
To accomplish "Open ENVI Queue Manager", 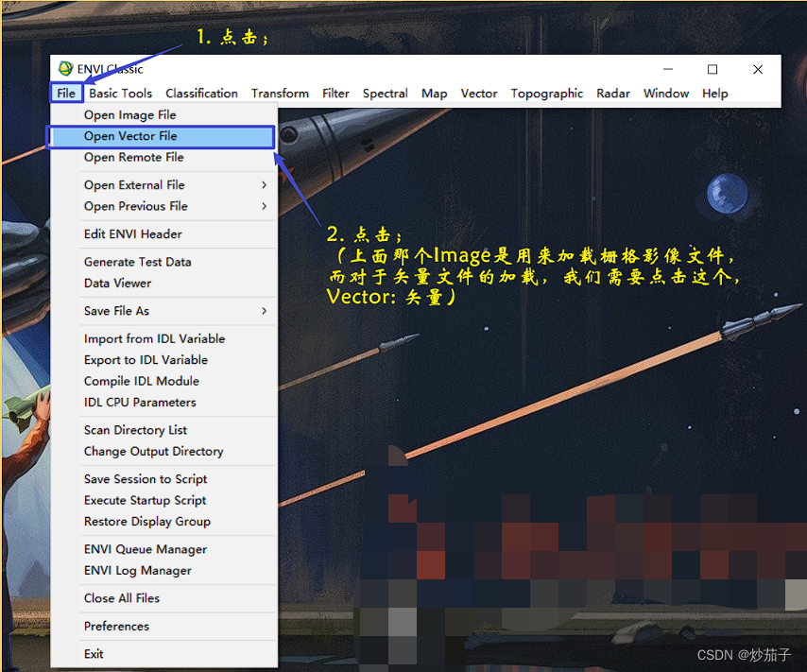I will [163, 549].
